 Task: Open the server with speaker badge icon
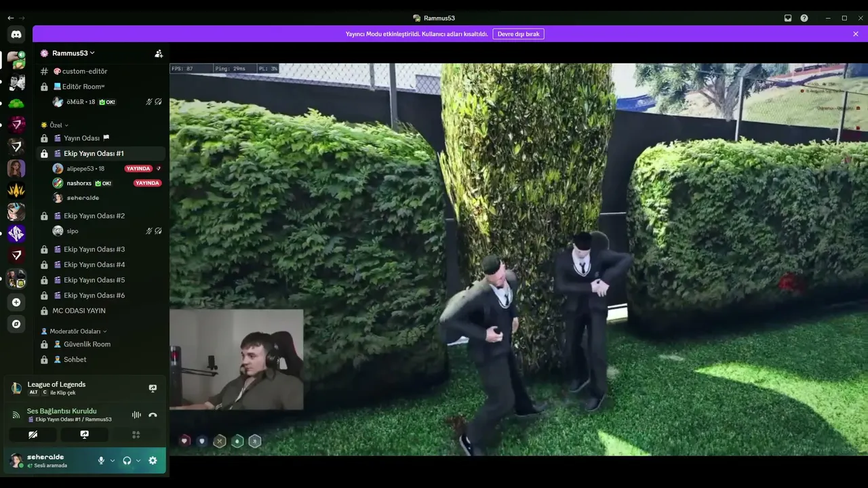(x=16, y=60)
